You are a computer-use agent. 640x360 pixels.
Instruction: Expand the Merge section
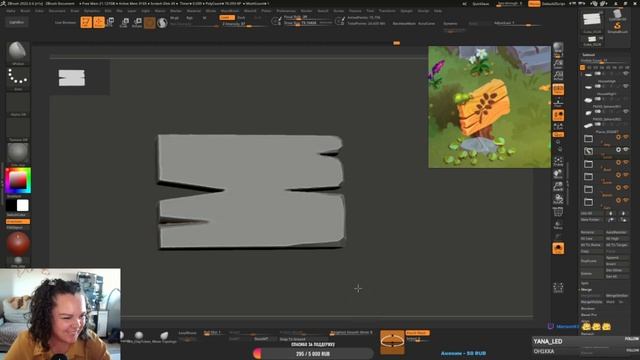(x=586, y=289)
